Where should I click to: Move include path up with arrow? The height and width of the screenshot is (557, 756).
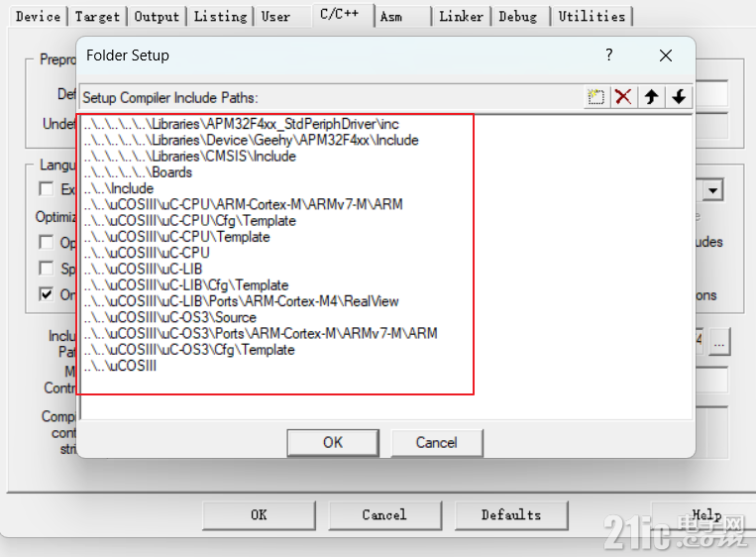(651, 97)
